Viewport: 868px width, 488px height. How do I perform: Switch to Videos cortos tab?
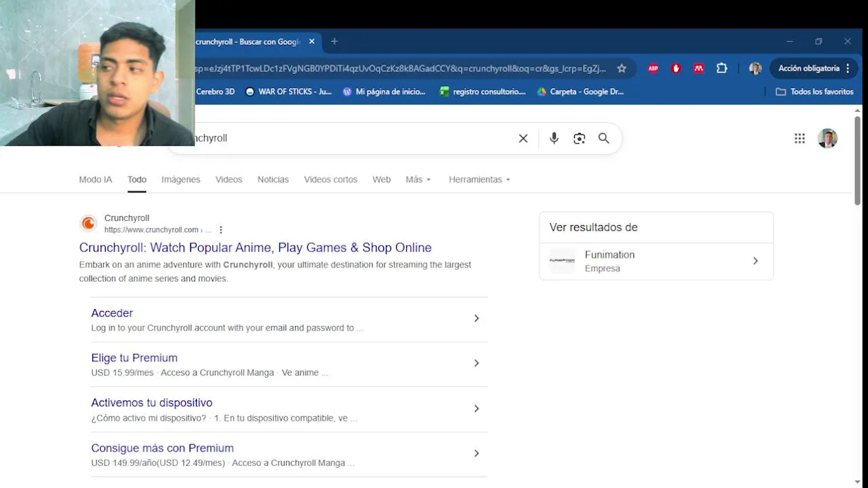click(x=331, y=180)
